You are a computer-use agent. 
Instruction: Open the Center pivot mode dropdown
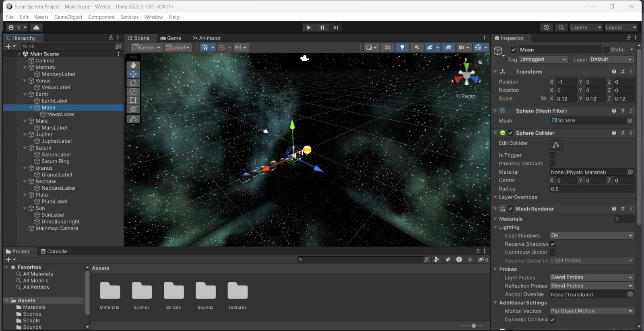tap(147, 47)
